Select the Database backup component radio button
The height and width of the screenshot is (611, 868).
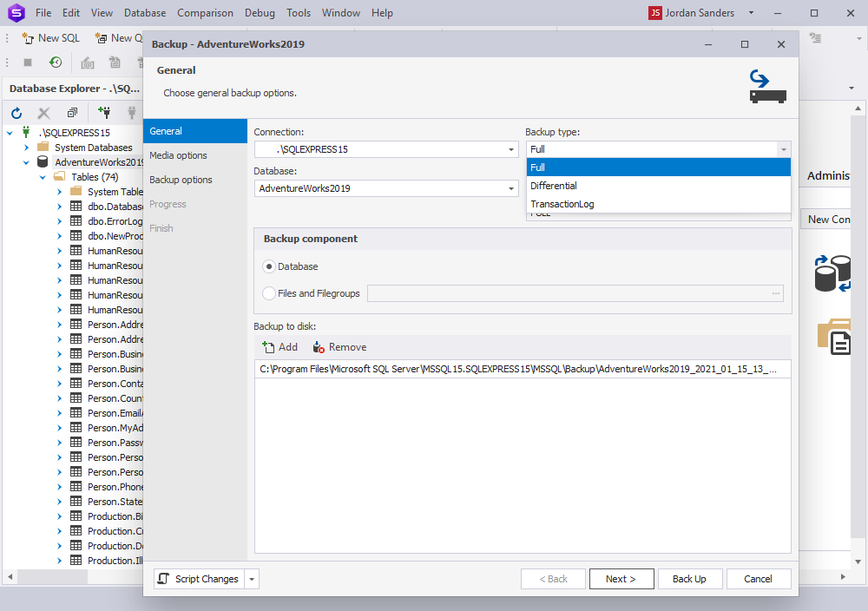(269, 266)
